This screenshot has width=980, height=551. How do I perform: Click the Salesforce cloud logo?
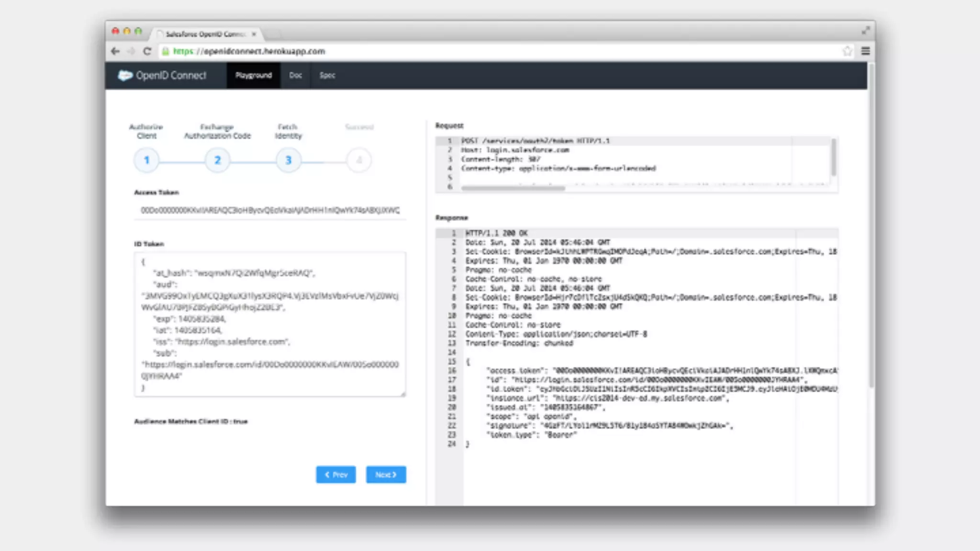click(x=125, y=76)
